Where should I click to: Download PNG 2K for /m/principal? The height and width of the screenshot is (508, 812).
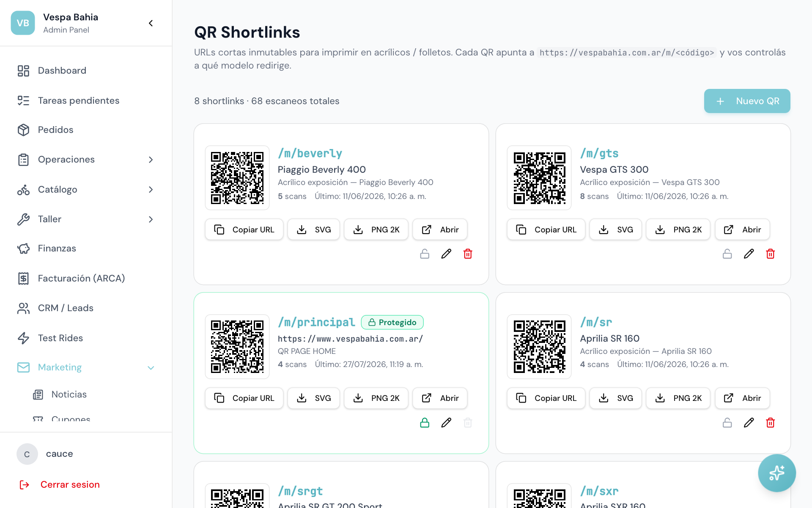[376, 398]
